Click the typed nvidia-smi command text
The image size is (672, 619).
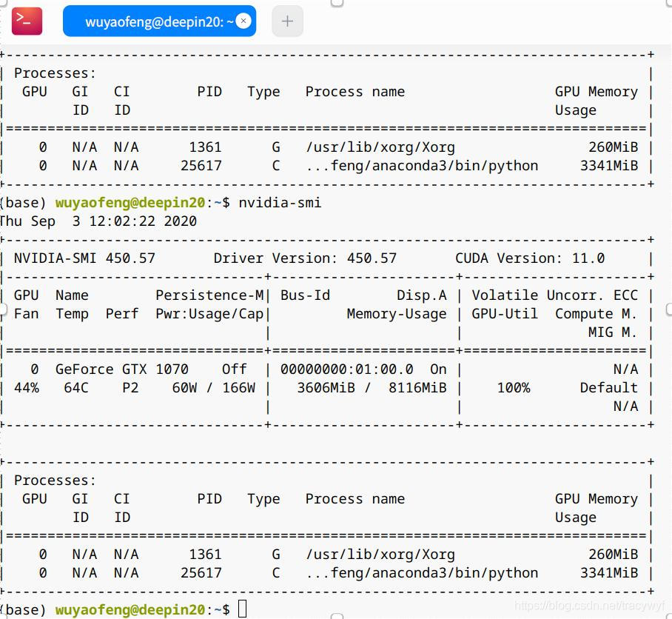(x=280, y=202)
